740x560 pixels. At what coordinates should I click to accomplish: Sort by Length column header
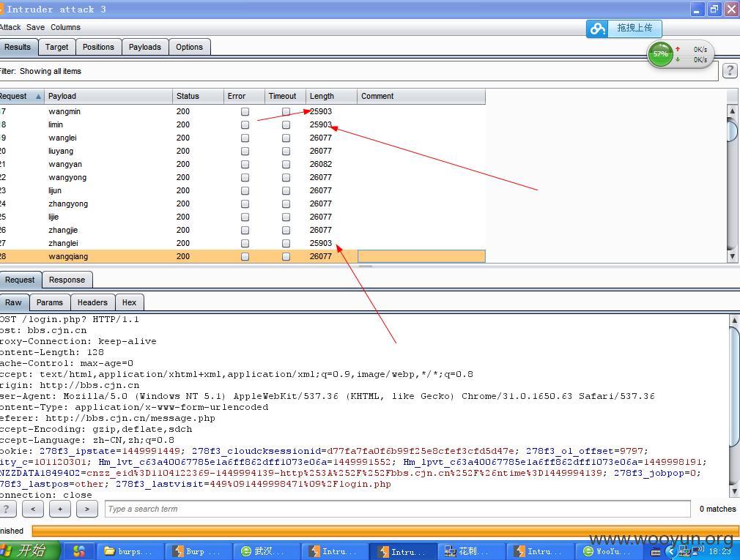(331, 96)
